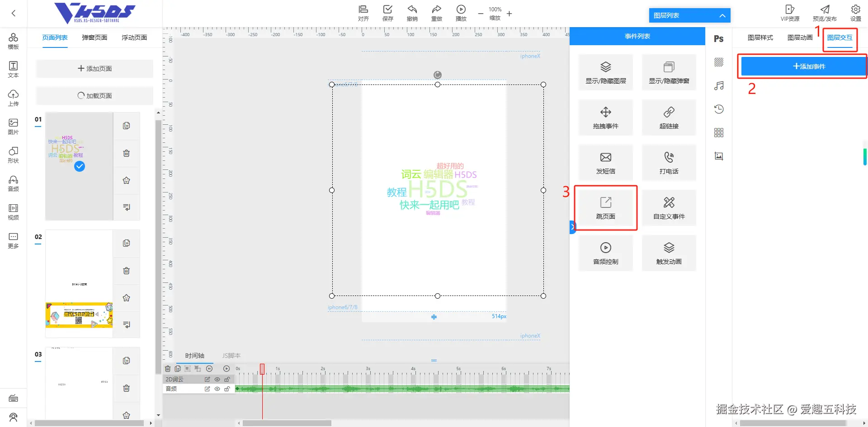Click the 预览/发布 publish icon
Viewport: 868px width, 427px height.
pyautogui.click(x=825, y=13)
